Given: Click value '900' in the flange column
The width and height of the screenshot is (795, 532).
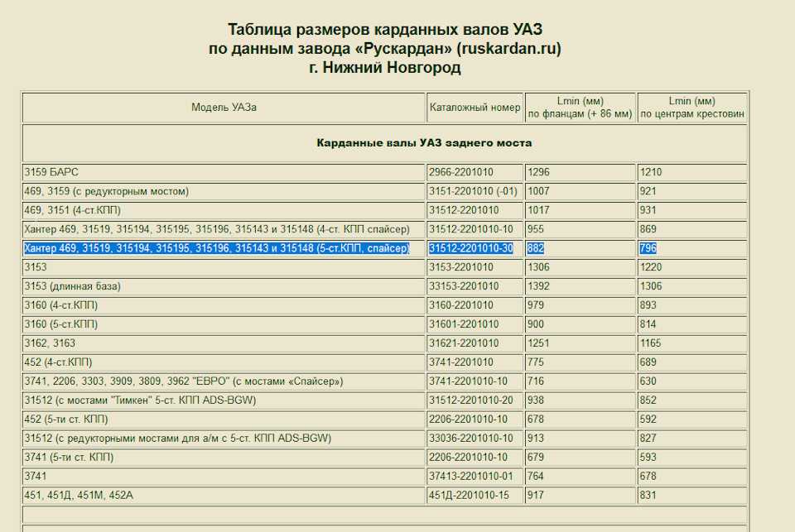Looking at the screenshot, I should (536, 324).
